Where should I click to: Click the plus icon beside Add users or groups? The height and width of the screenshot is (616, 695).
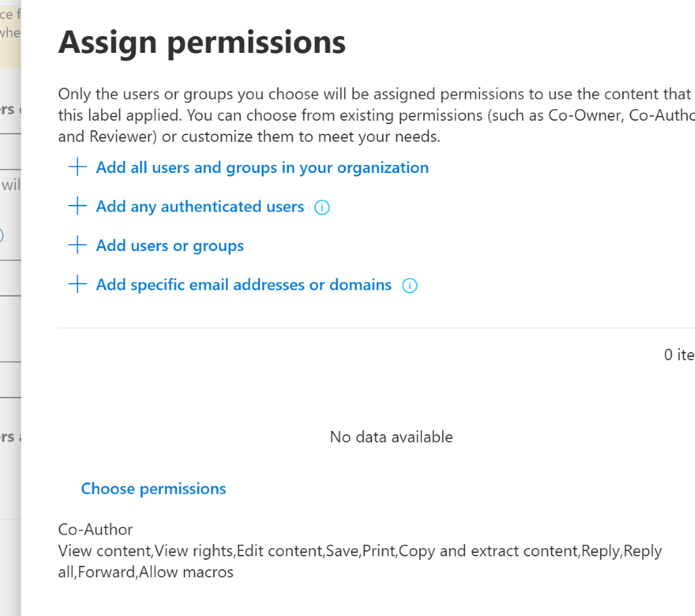point(78,246)
